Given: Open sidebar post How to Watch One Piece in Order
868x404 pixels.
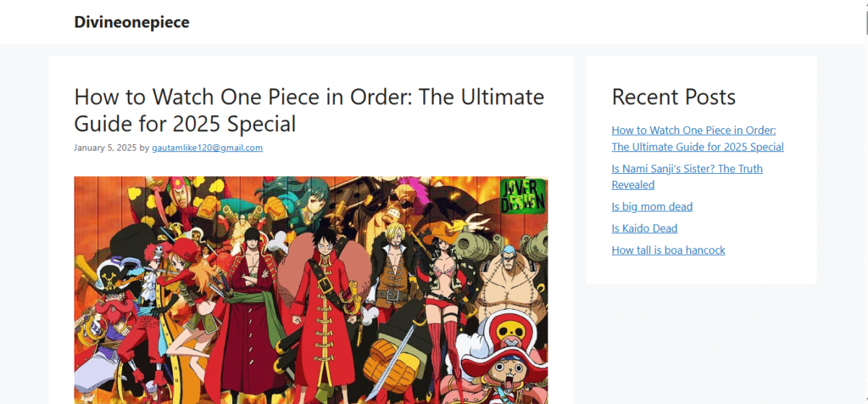Looking at the screenshot, I should pyautogui.click(x=697, y=138).
